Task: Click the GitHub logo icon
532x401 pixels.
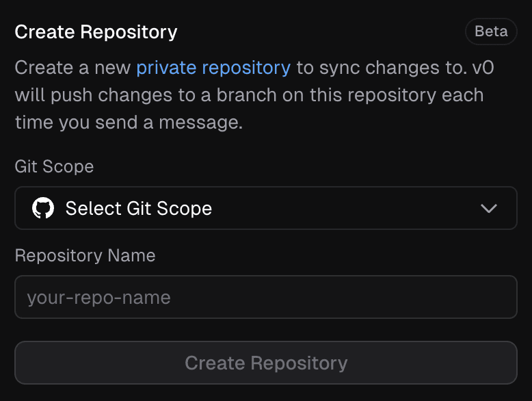Action: click(43, 208)
